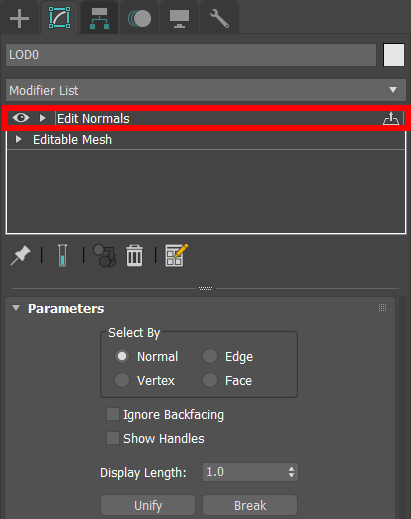Expand the Editable Mesh sub-object levels
This screenshot has width=411, height=519.
click(x=19, y=139)
